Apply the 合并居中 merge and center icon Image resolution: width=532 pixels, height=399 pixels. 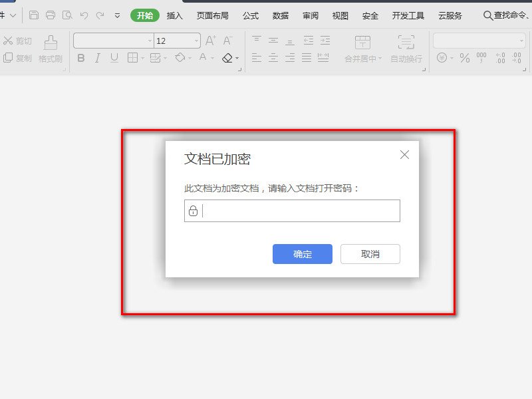click(363, 50)
